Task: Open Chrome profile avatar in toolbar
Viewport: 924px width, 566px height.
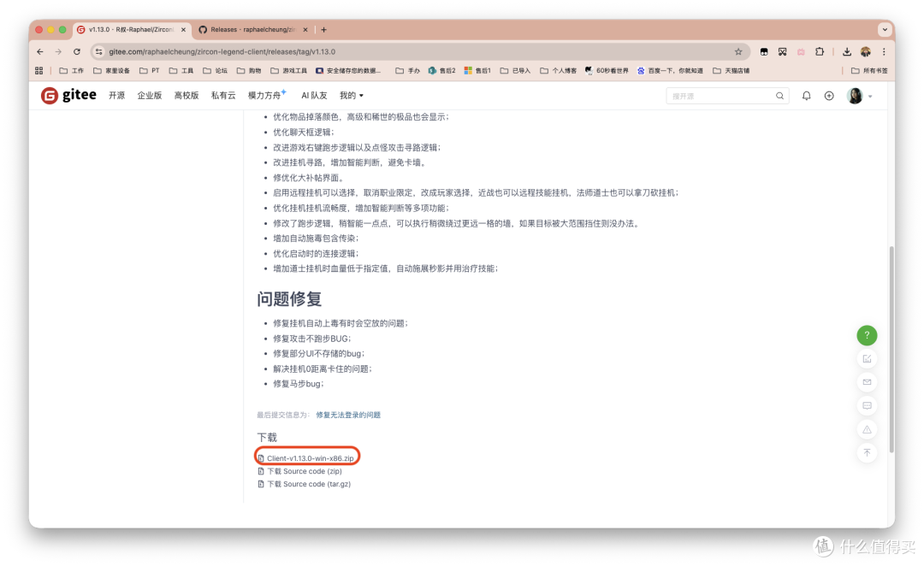Action: [x=866, y=52]
